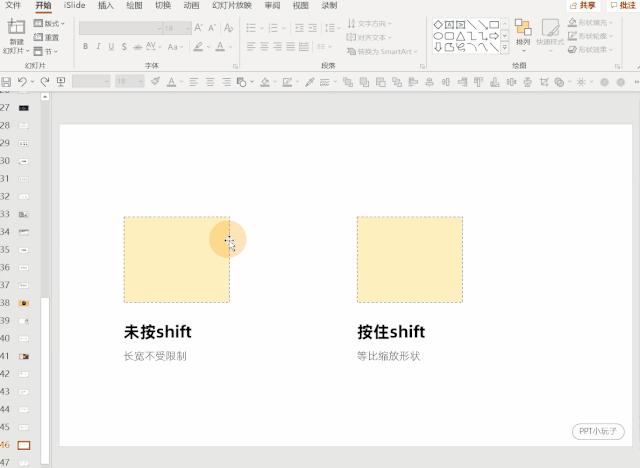Open the 形状填充 shape fill dropdown
This screenshot has height=468, width=640.
pyautogui.click(x=591, y=22)
